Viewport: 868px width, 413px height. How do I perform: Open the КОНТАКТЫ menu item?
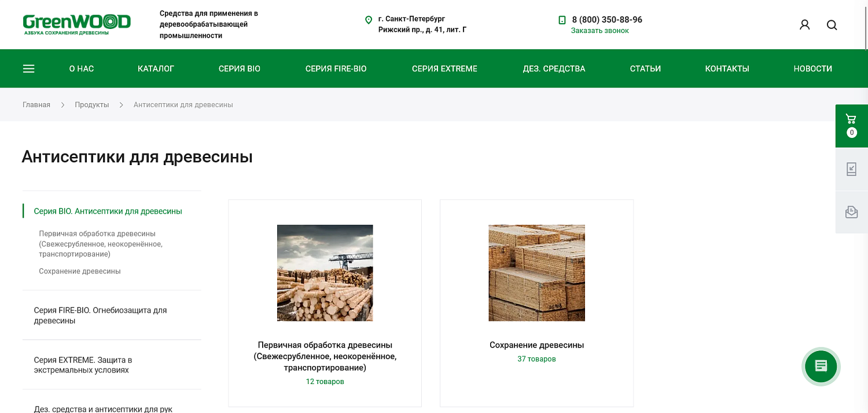click(727, 68)
